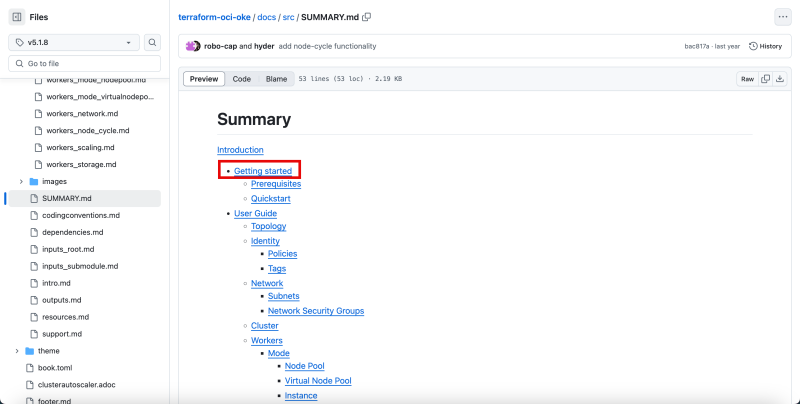Switch to the Blame tab
Viewport: 800px width, 404px height.
click(x=276, y=79)
